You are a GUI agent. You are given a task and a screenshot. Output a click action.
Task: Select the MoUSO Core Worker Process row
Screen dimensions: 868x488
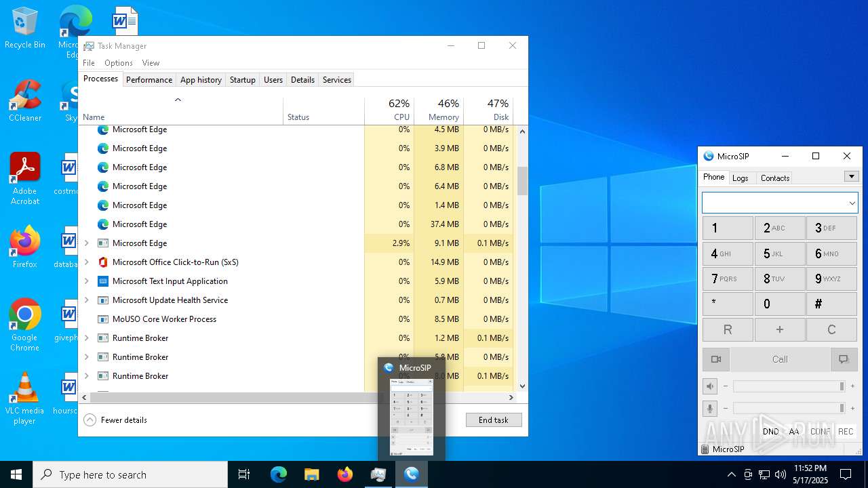[x=296, y=319]
